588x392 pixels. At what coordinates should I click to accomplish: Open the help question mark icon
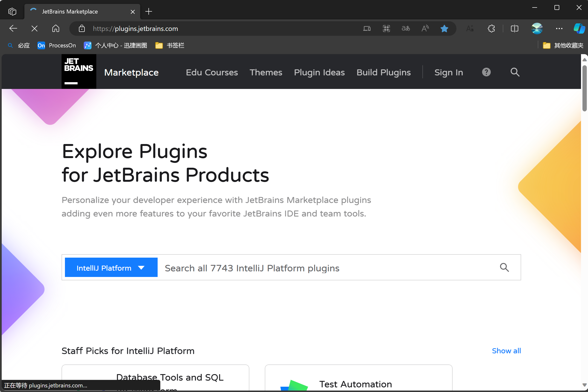(x=486, y=72)
